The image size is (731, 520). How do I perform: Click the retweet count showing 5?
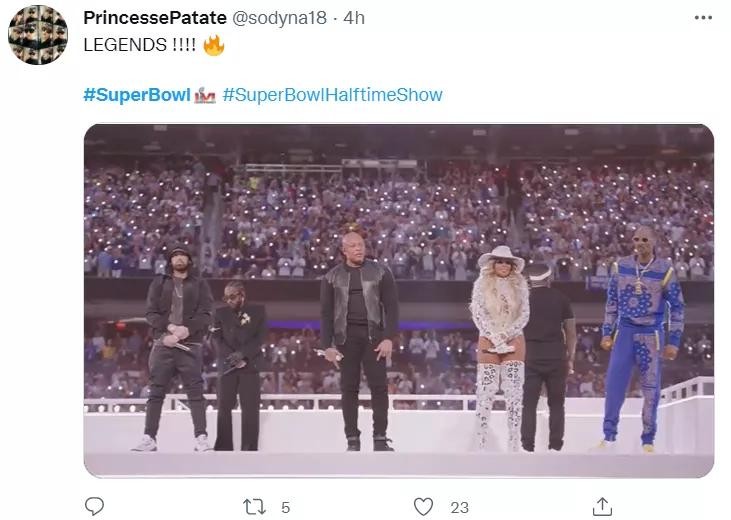pyautogui.click(x=285, y=508)
